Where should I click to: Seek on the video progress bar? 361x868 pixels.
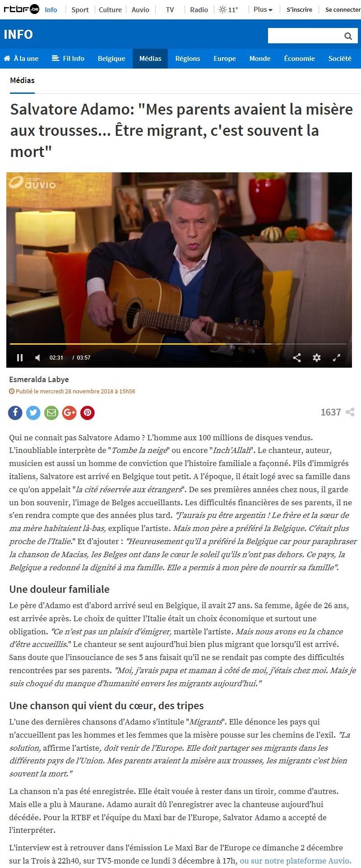tap(178, 344)
